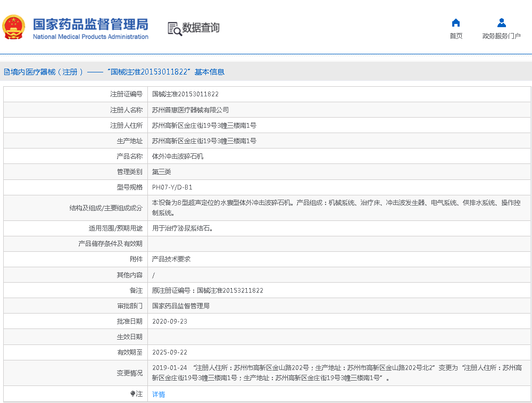532x403 pixels.
Task: Open the 详情 link
Action: click(x=159, y=394)
